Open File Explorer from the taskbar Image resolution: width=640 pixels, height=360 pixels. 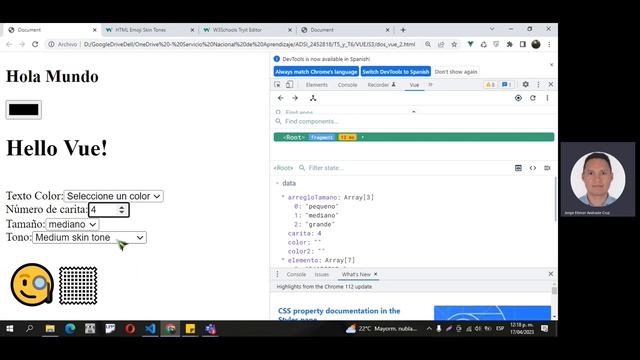[x=50, y=329]
